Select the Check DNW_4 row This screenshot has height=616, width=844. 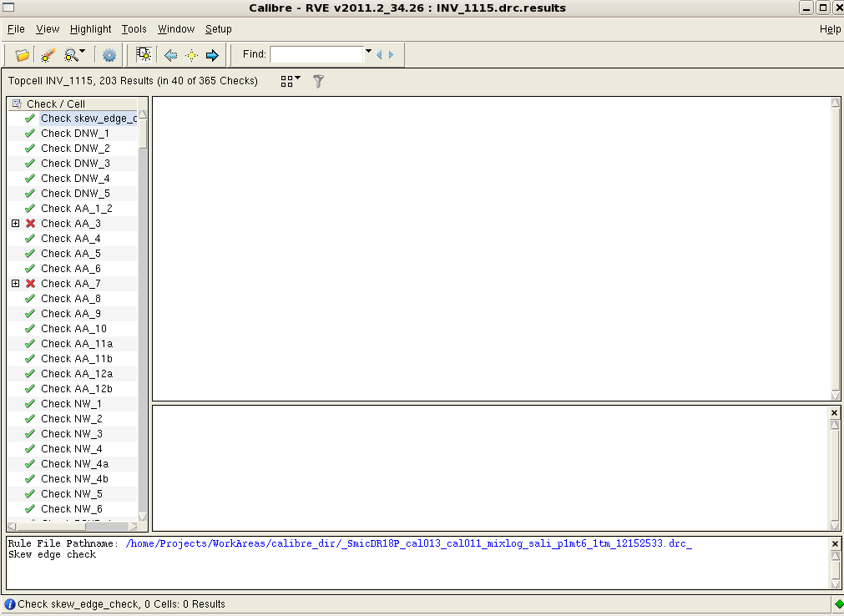(x=75, y=179)
